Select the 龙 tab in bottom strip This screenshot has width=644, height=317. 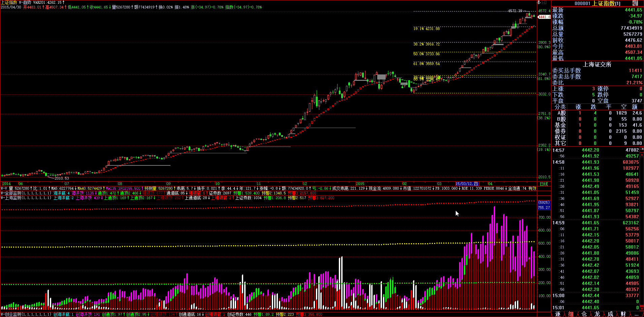(x=597, y=314)
